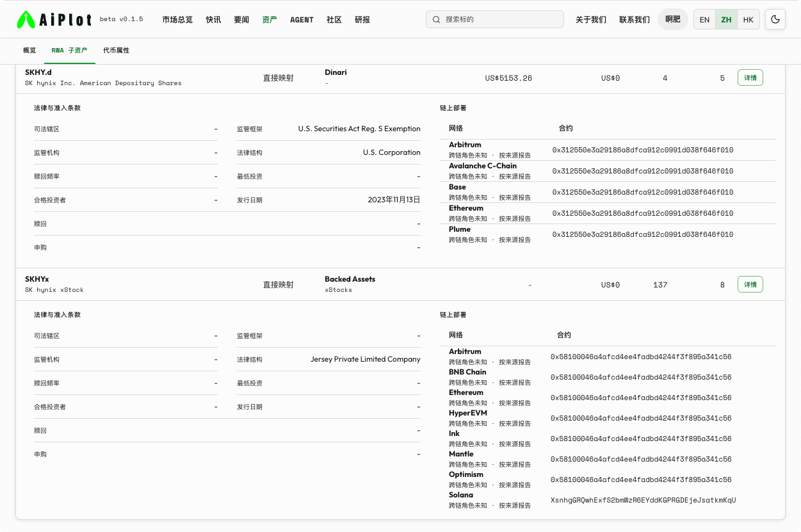The width and height of the screenshot is (801, 532).
Task: Switch language to EN
Action: 704,19
